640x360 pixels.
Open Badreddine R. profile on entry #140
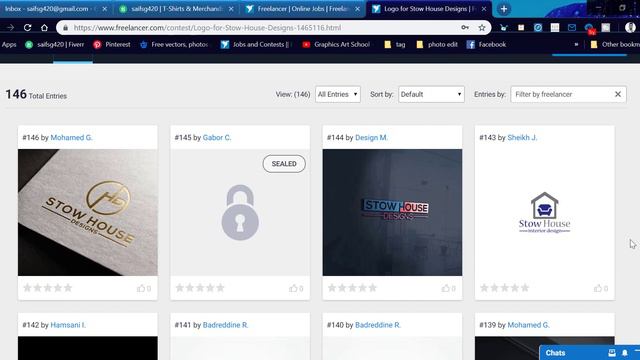pos(378,325)
